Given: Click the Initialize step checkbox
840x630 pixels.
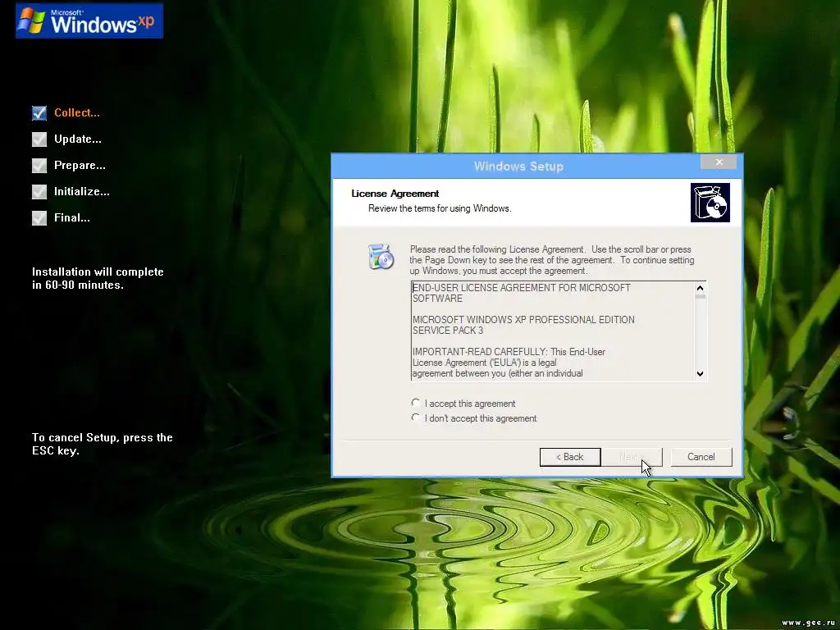Looking at the screenshot, I should (x=39, y=192).
